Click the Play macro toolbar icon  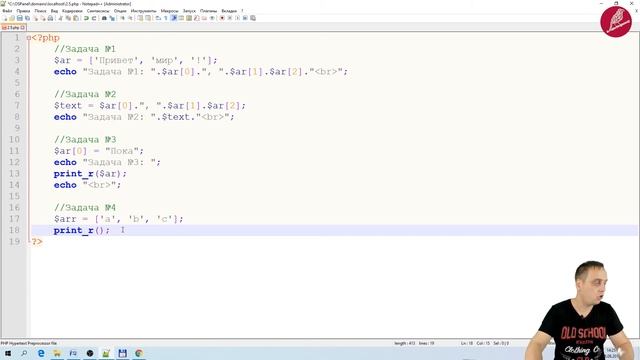(x=238, y=18)
